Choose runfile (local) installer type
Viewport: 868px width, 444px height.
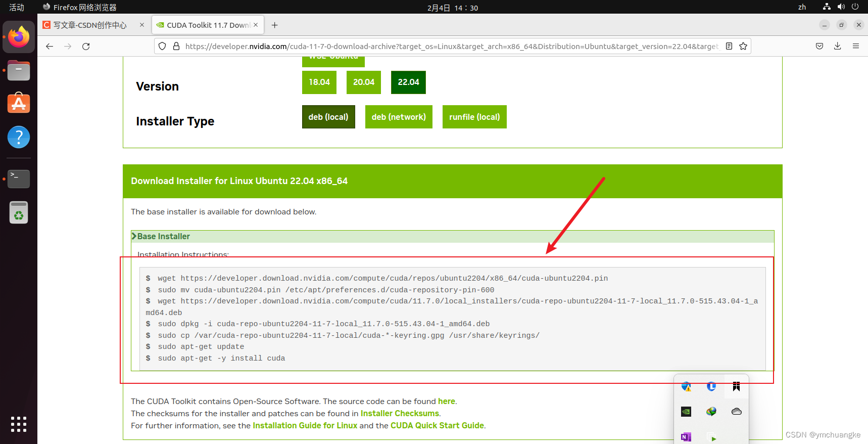coord(474,117)
